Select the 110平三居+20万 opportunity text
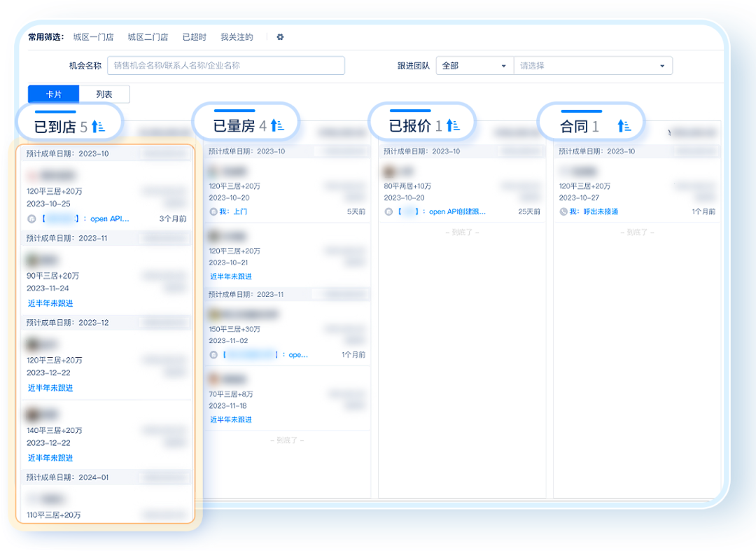The image size is (756, 551). (x=53, y=515)
